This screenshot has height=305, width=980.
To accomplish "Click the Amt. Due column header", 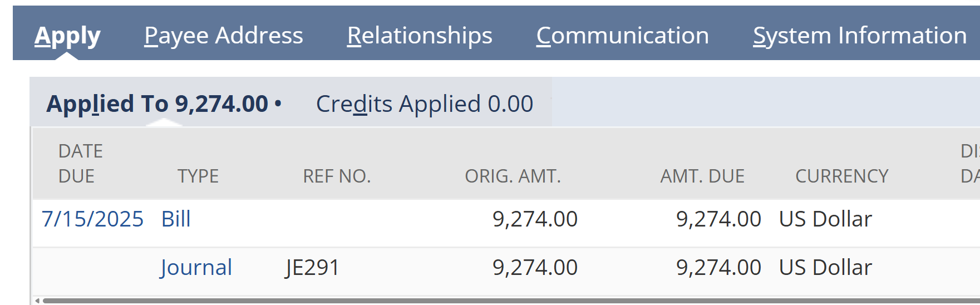I will pyautogui.click(x=702, y=176).
